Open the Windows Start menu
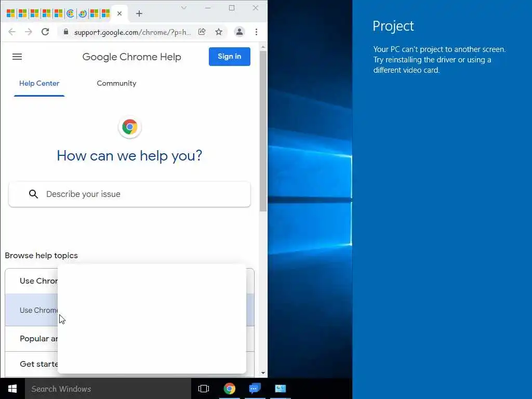Screen dimensions: 532x399 (x=12, y=389)
